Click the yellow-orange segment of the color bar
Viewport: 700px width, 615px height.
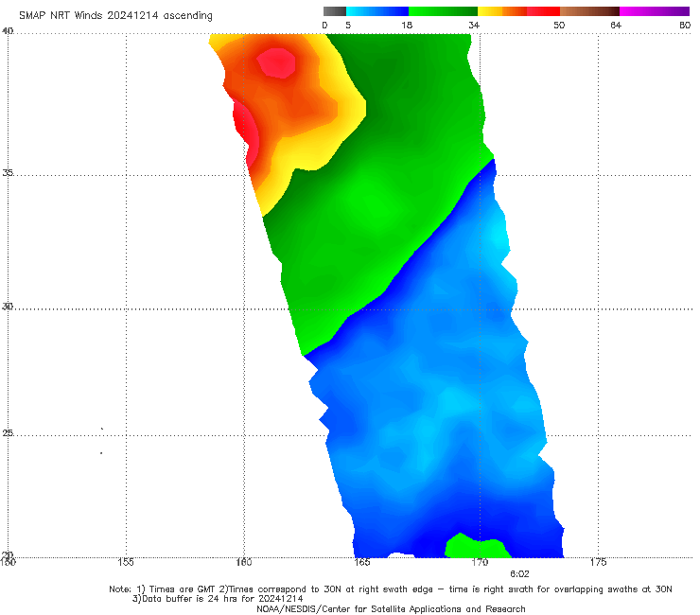(502, 11)
